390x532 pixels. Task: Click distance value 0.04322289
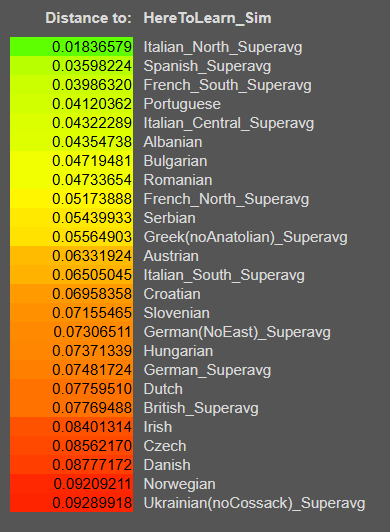point(92,123)
